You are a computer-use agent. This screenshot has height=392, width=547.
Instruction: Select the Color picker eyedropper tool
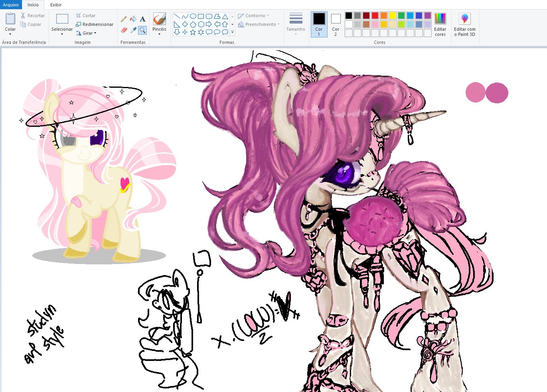[133, 30]
